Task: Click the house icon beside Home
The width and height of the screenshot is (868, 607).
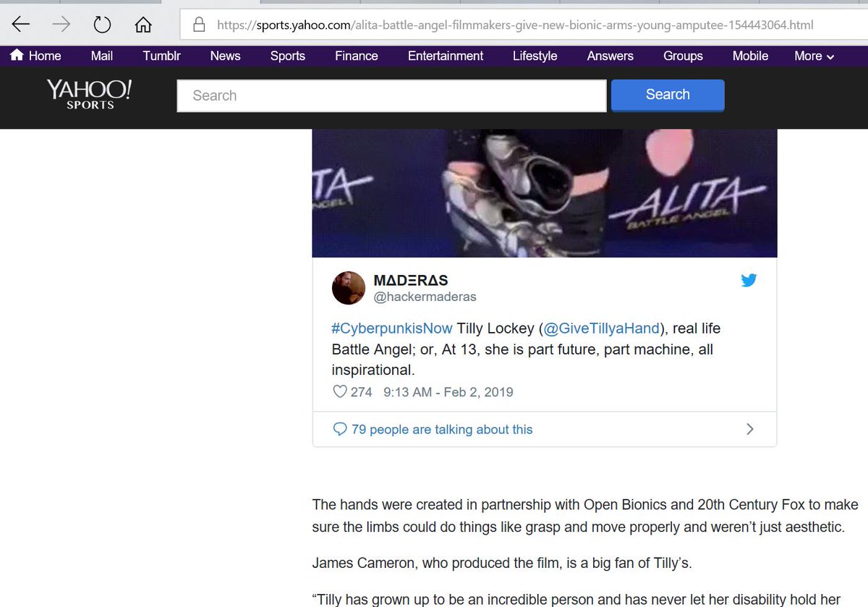Action: tap(17, 56)
